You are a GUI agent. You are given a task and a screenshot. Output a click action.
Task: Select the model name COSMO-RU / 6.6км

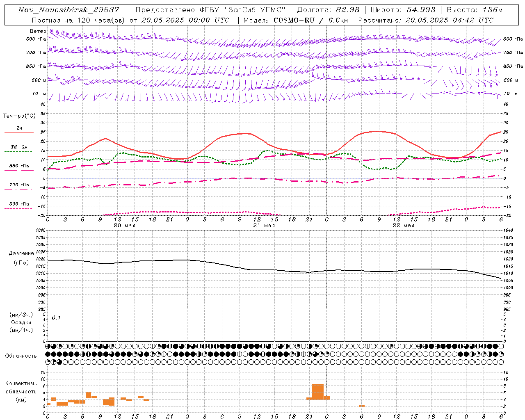click(311, 20)
